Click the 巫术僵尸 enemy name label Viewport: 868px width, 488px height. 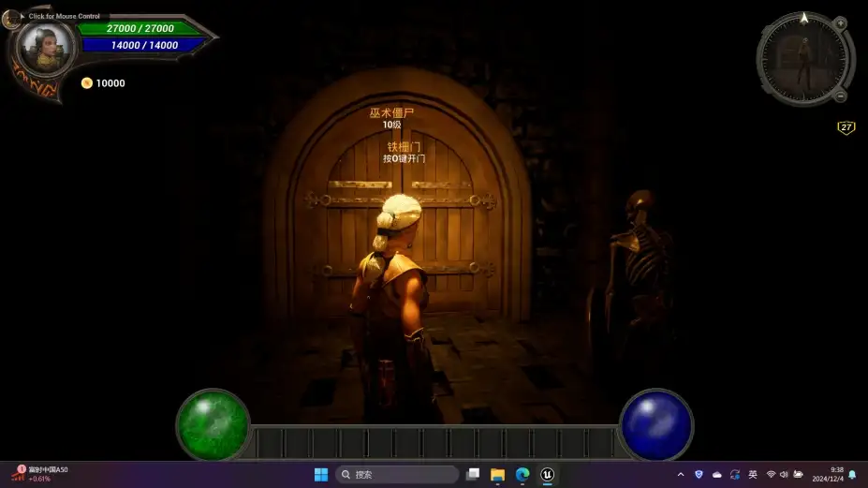point(392,113)
